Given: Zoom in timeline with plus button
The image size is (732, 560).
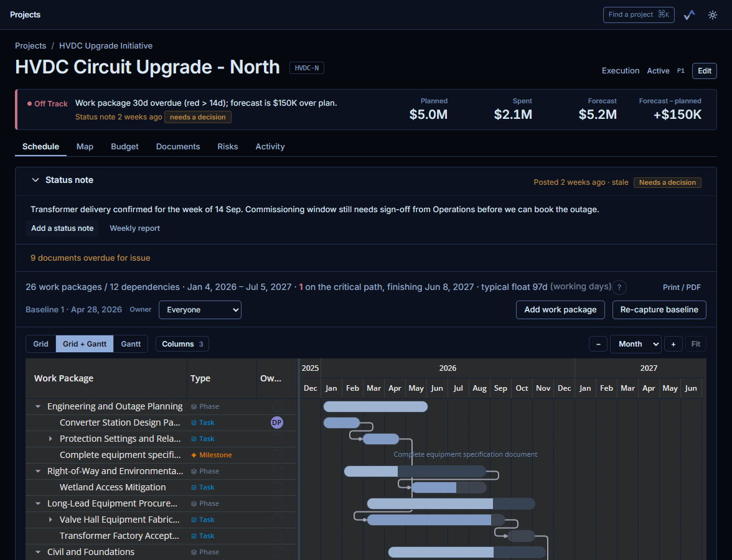Looking at the screenshot, I should 673,345.
